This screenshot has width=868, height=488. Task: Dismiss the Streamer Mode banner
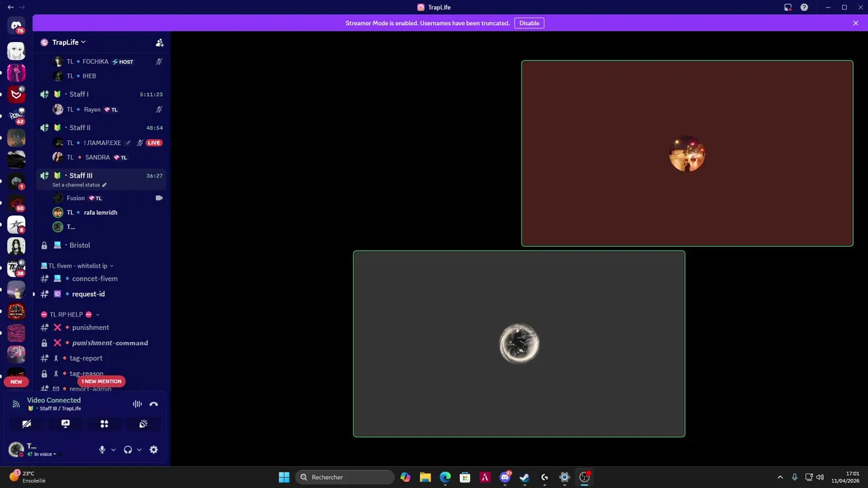(856, 23)
